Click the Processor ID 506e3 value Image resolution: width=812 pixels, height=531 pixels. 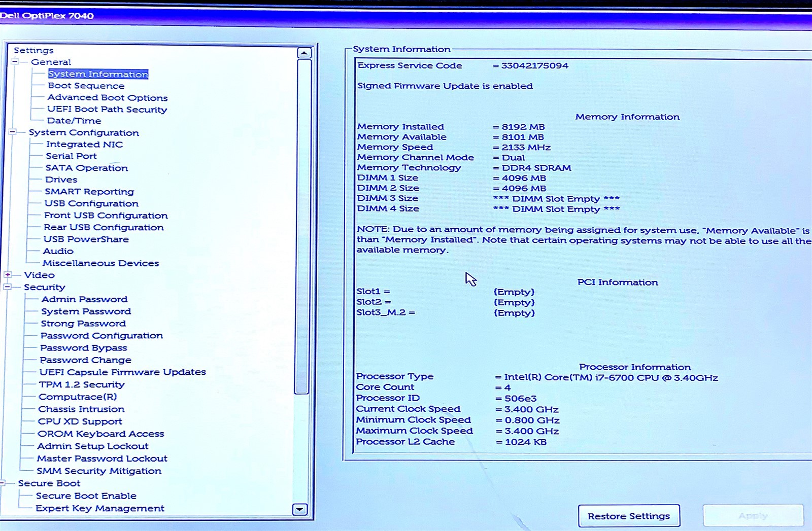pos(520,399)
